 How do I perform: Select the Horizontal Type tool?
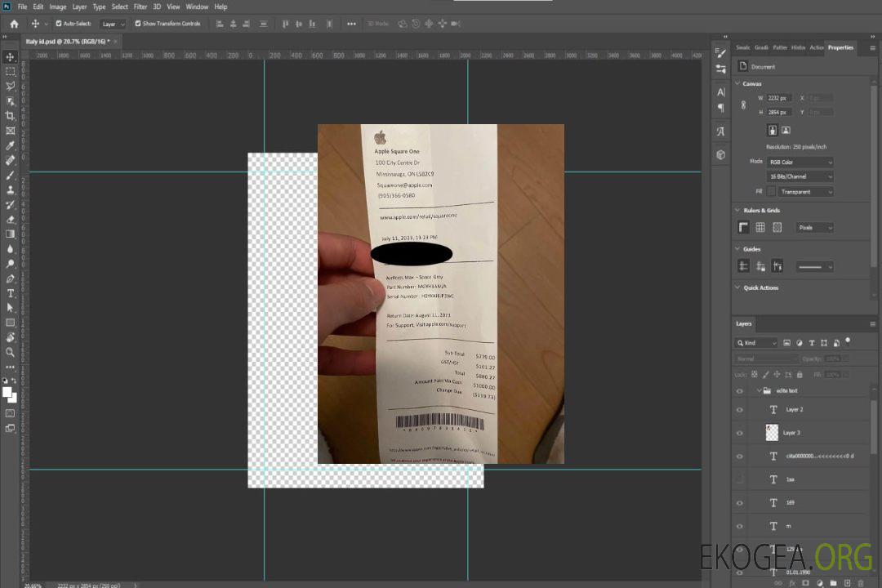coord(10,293)
